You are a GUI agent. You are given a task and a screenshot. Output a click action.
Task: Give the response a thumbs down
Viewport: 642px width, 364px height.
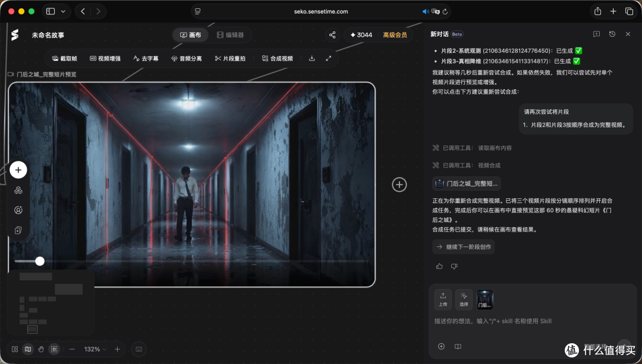click(x=454, y=266)
